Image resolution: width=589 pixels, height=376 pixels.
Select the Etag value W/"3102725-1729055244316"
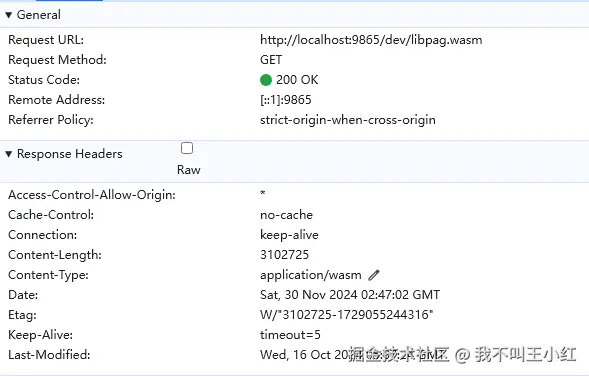(346, 314)
